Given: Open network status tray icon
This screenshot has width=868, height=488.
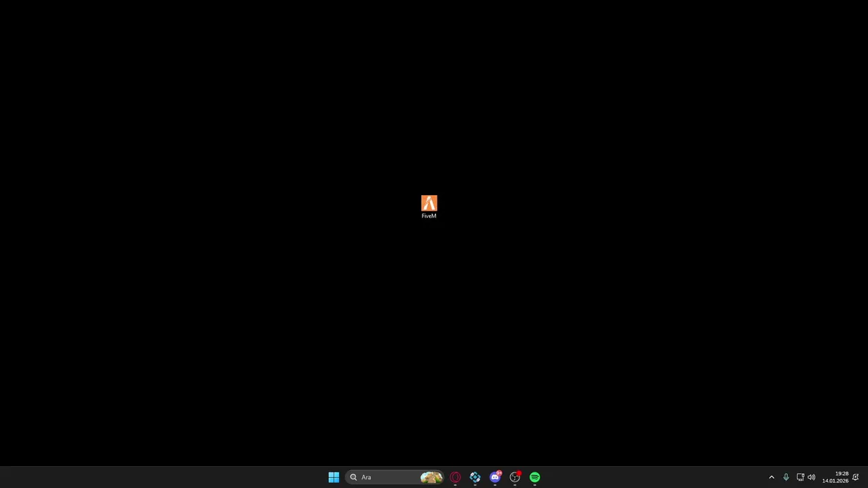Looking at the screenshot, I should (x=800, y=477).
